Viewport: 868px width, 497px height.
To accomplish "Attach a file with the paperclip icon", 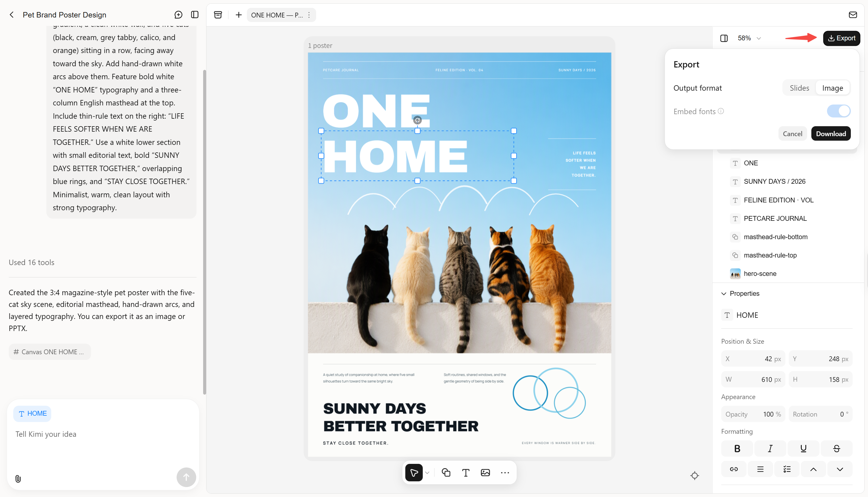I will click(x=18, y=479).
